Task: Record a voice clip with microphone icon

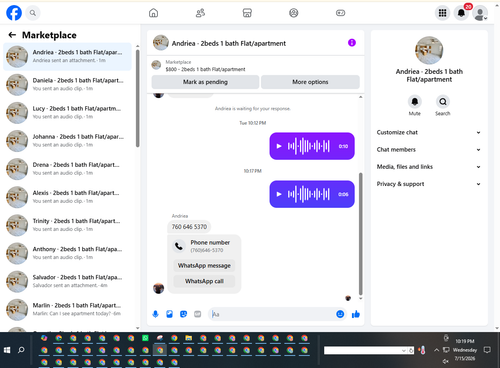Action: click(x=155, y=314)
